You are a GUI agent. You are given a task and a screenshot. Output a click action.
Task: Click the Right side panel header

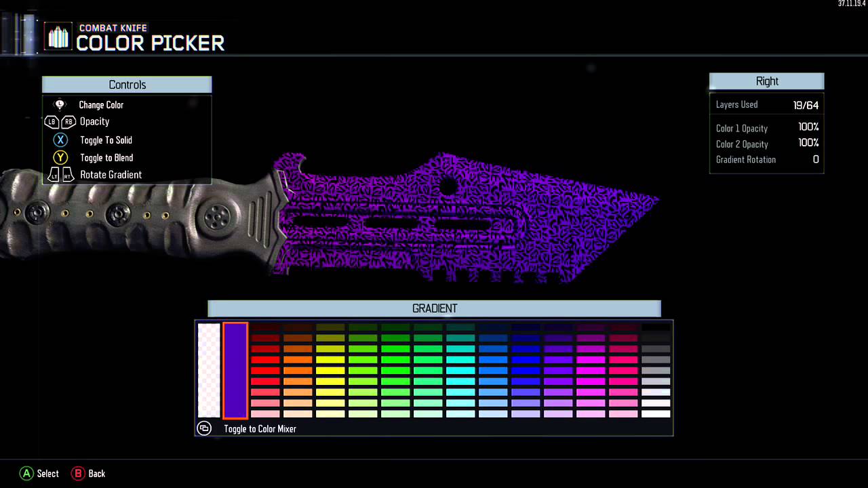coord(767,81)
